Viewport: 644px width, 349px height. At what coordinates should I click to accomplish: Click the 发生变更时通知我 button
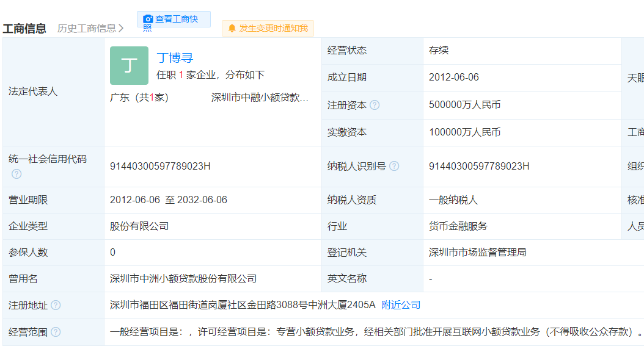(x=268, y=28)
